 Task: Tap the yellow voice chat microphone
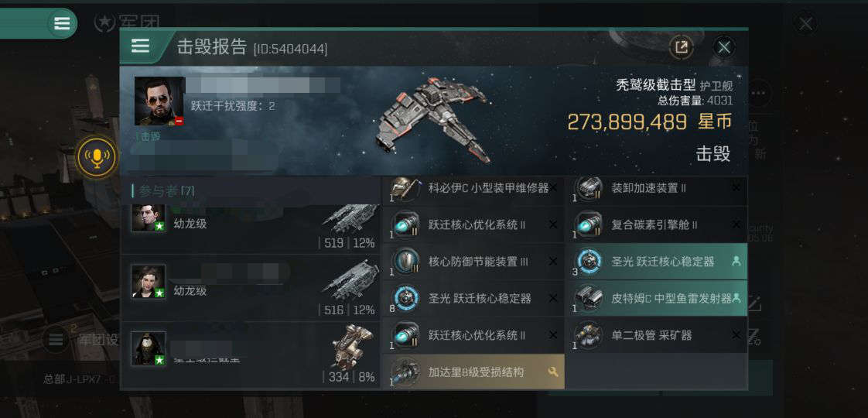(x=97, y=157)
